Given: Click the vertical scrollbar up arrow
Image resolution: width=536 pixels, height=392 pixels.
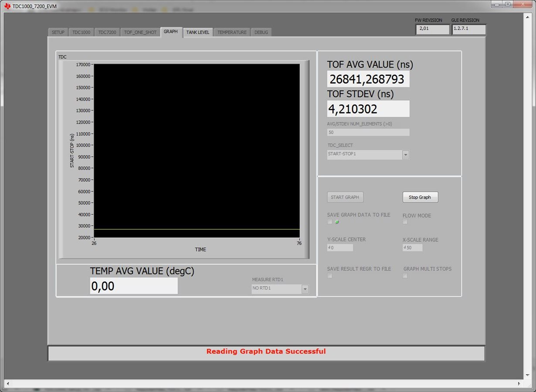Looking at the screenshot, I should coord(528,17).
